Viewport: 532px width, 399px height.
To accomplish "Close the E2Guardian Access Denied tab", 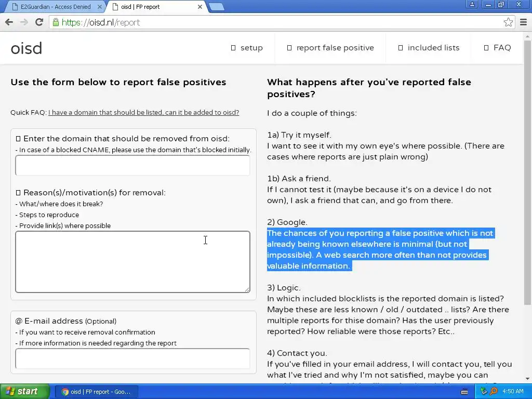I will (99, 7).
